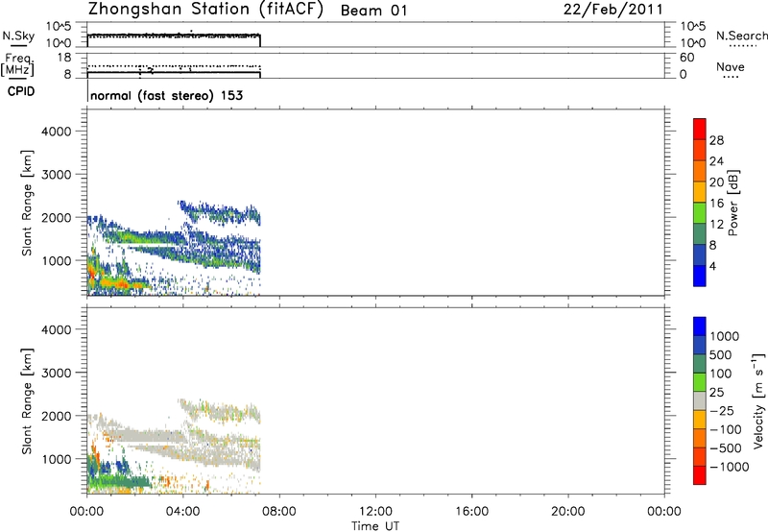
Task: Click 'Slant Range [km]' label of power panel
Action: click(x=27, y=203)
